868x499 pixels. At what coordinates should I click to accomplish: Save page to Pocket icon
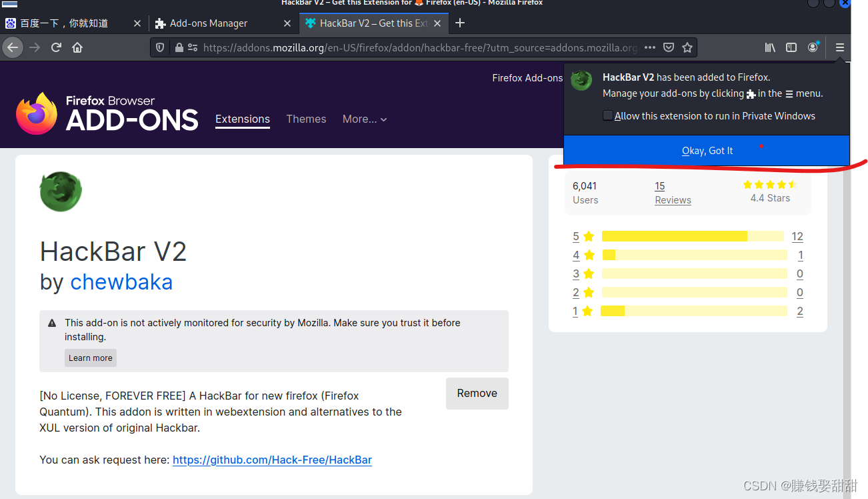pyautogui.click(x=669, y=47)
